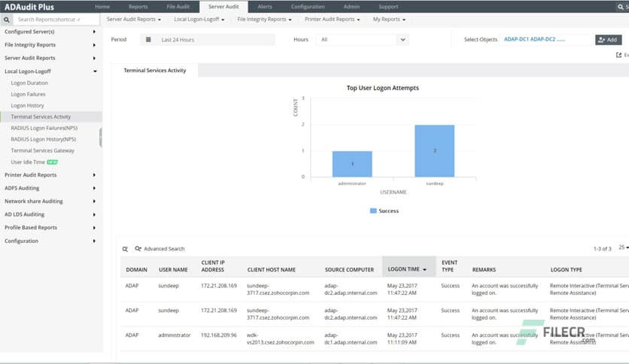Screen dimensions: 629x364
Task: Open User Idle Time report
Action: coord(28,162)
